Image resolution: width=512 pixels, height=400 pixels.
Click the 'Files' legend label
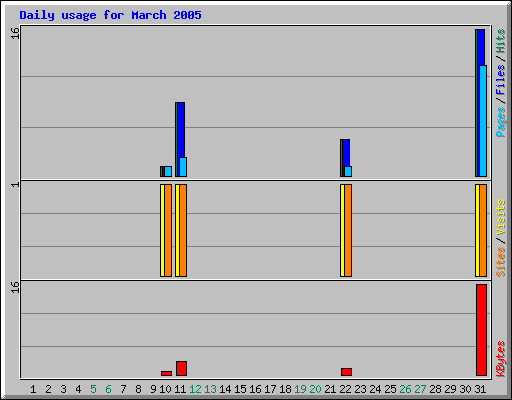pyautogui.click(x=500, y=80)
